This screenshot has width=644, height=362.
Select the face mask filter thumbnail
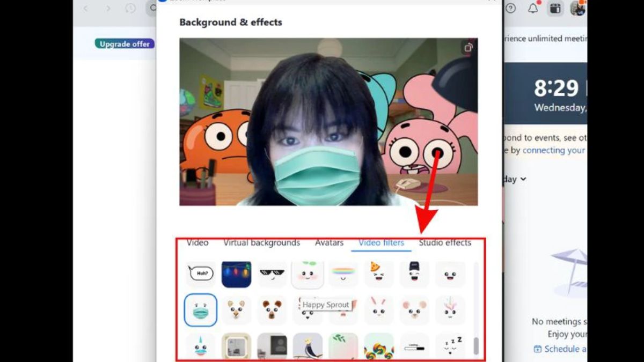pos(200,310)
